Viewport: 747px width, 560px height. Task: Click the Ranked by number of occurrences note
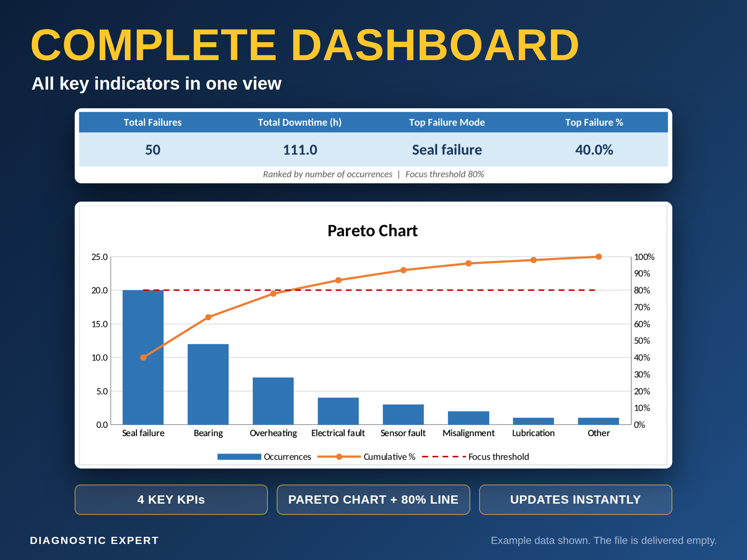[328, 174]
